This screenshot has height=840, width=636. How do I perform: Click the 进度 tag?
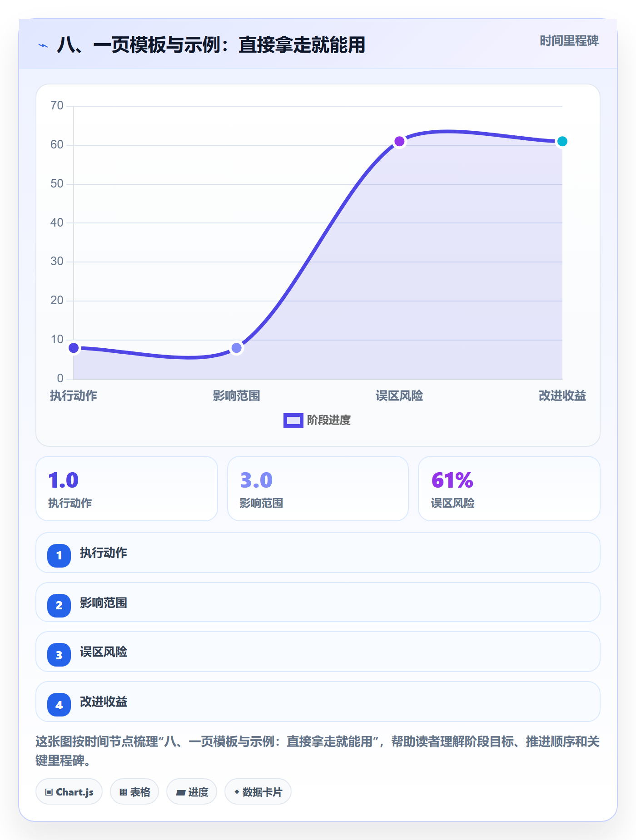[x=192, y=792]
